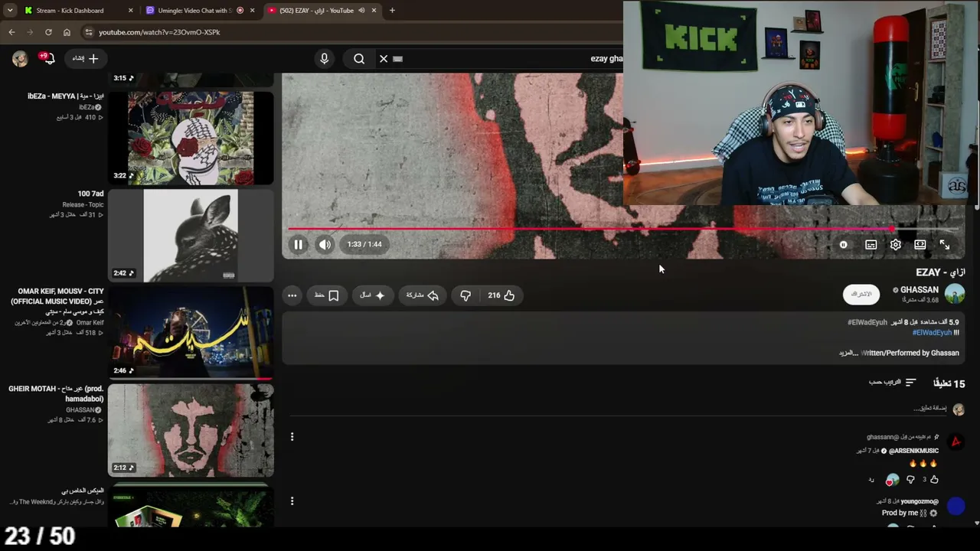Open the 100 7ad video title
This screenshot has height=551, width=980.
click(90, 194)
